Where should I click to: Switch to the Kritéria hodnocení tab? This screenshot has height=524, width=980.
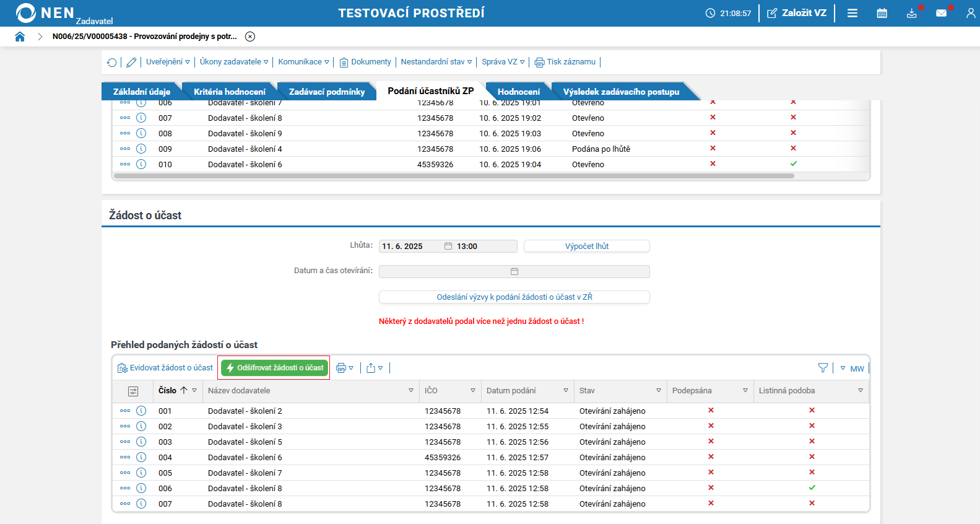click(229, 92)
